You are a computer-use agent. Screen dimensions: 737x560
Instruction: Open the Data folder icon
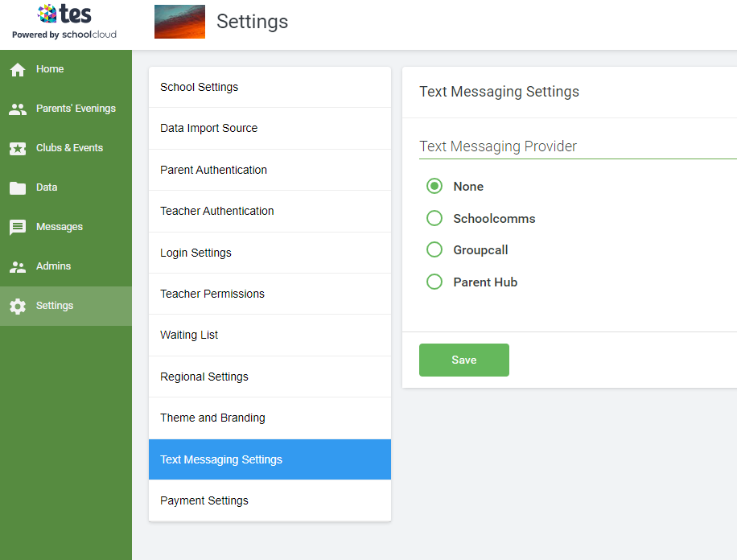tap(18, 188)
